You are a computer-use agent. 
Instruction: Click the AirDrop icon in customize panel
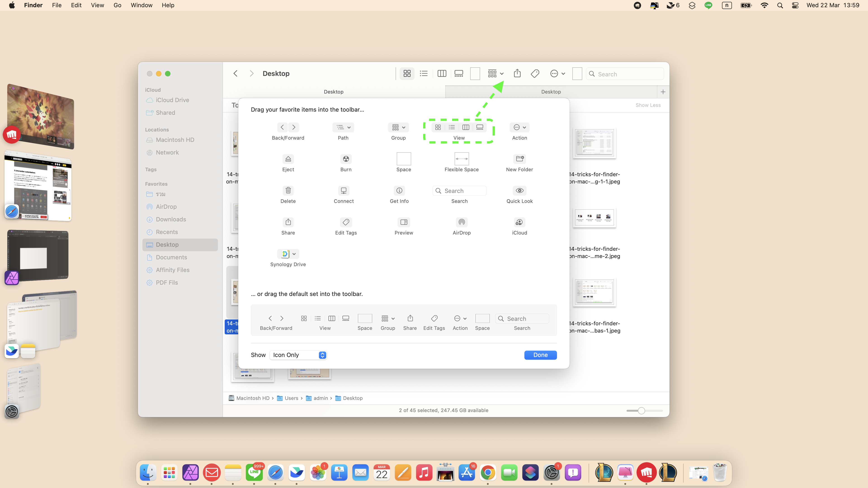pyautogui.click(x=461, y=222)
